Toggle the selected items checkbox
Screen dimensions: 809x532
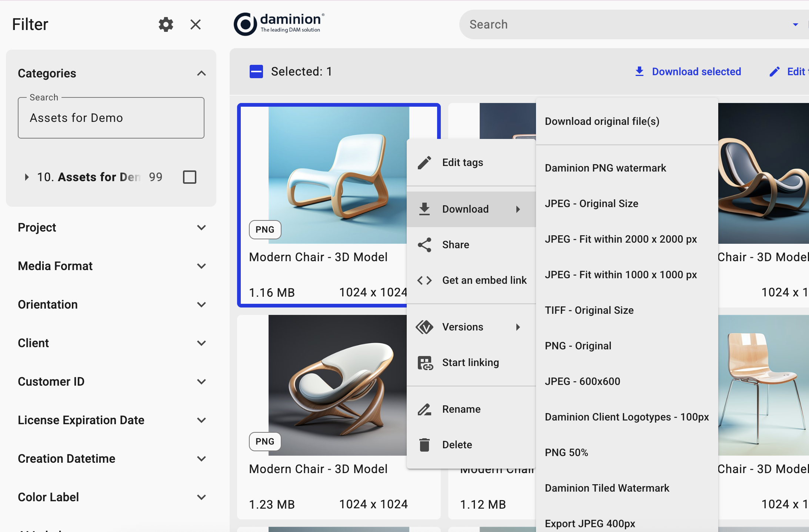coord(256,72)
